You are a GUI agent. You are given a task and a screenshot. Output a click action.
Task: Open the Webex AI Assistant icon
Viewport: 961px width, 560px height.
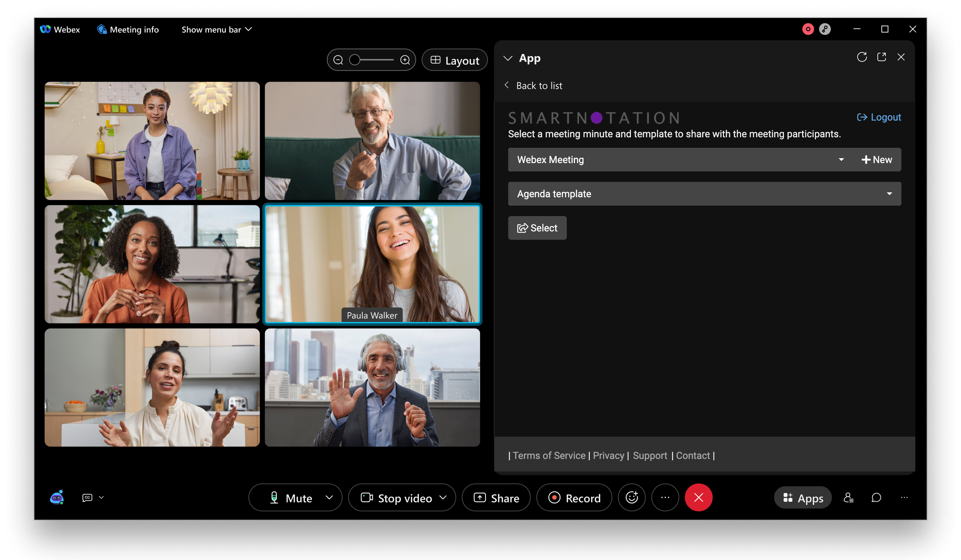click(x=57, y=498)
